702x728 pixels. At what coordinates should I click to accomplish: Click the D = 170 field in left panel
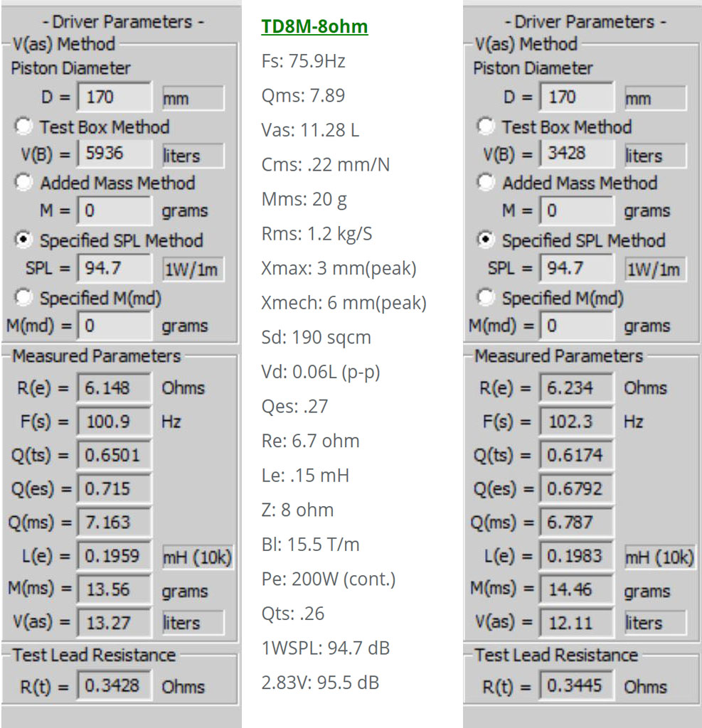[x=115, y=97]
